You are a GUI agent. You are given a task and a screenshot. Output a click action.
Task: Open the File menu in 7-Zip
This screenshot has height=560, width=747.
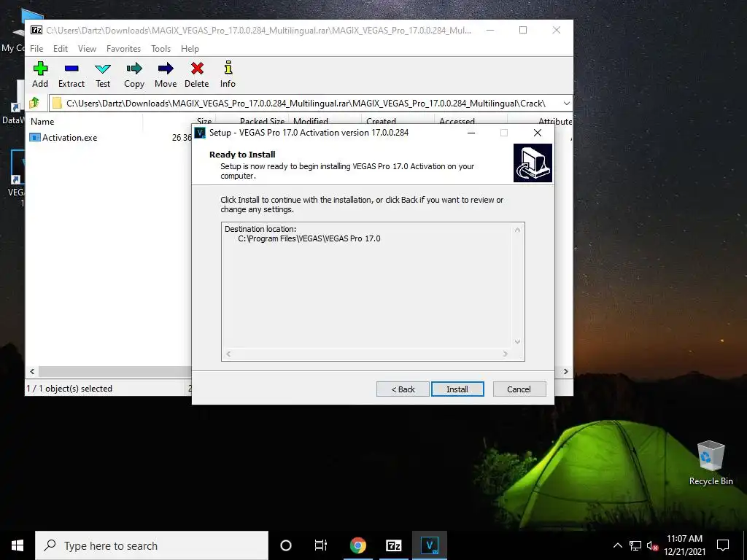click(x=36, y=49)
